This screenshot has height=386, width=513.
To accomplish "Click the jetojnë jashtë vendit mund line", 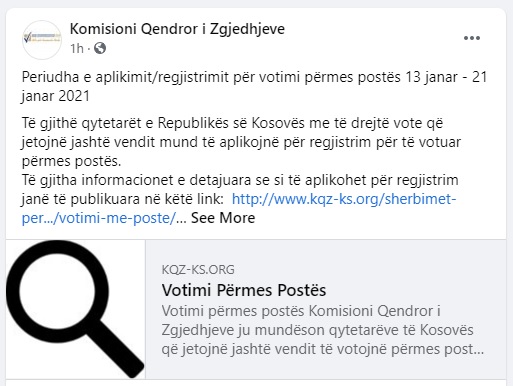I will (241, 142).
